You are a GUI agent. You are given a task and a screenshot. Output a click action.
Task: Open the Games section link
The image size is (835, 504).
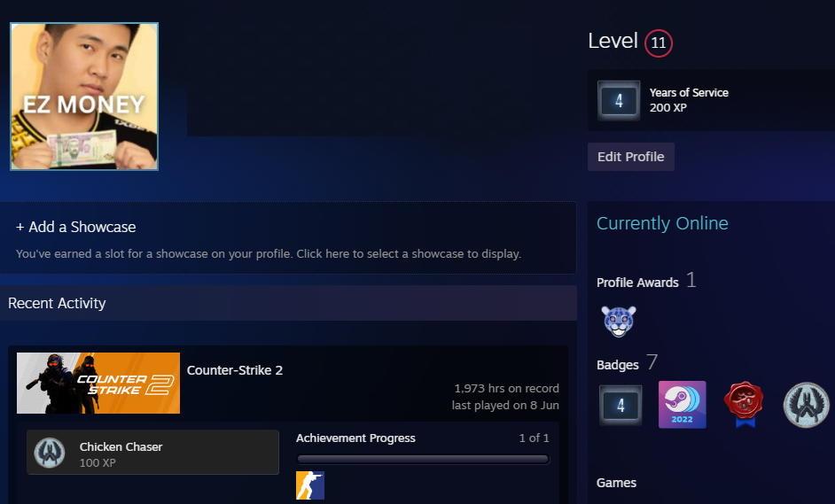point(616,483)
